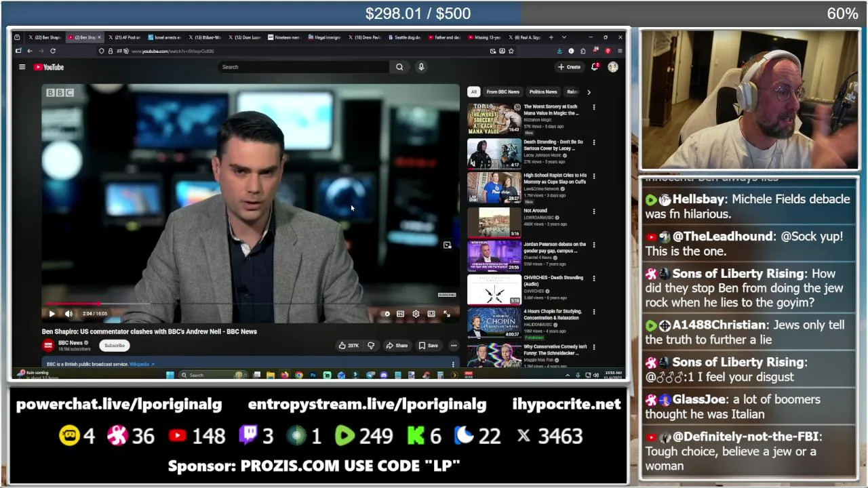
Task: Enter fullscreen on the video player
Action: coord(446,314)
